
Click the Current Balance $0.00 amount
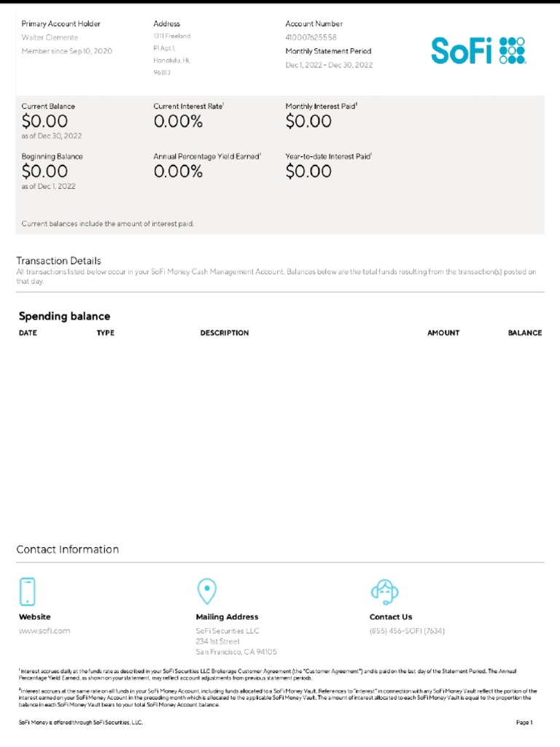44,121
